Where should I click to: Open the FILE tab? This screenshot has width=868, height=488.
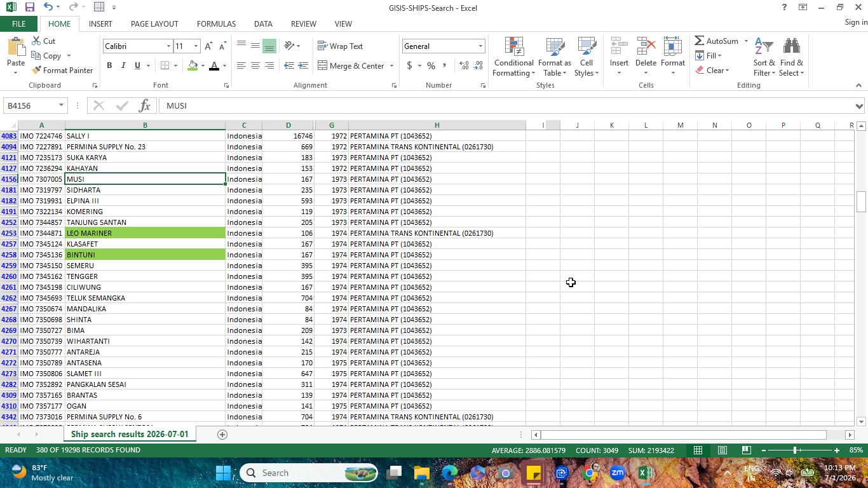point(18,24)
